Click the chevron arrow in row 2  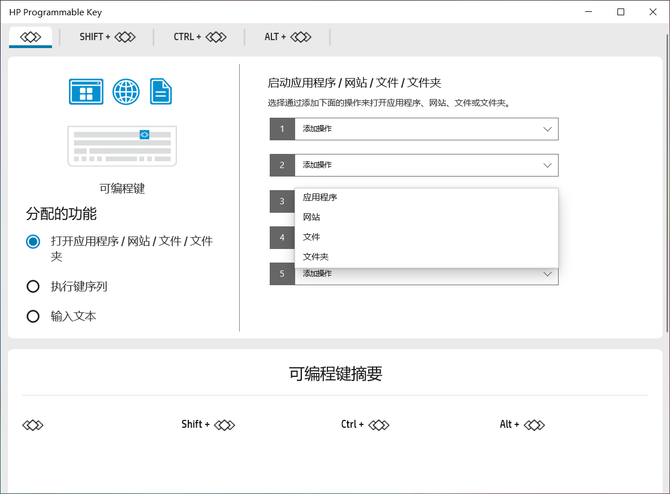[547, 165]
